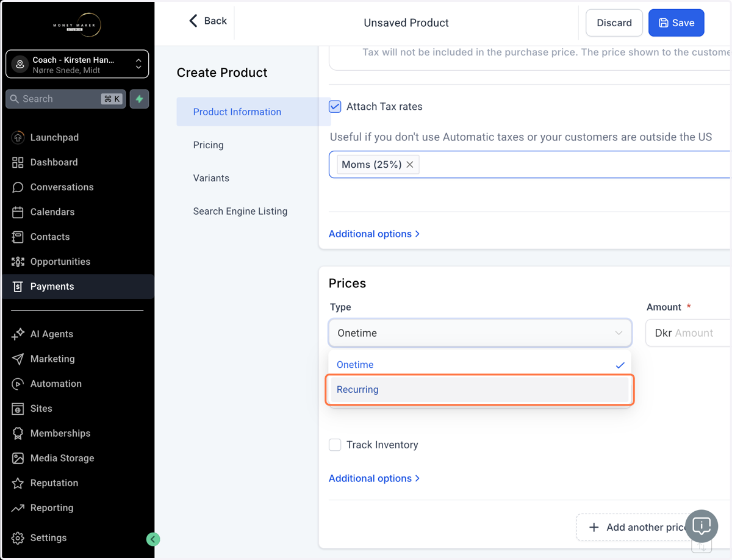Click the Dkr Amount input field

689,333
